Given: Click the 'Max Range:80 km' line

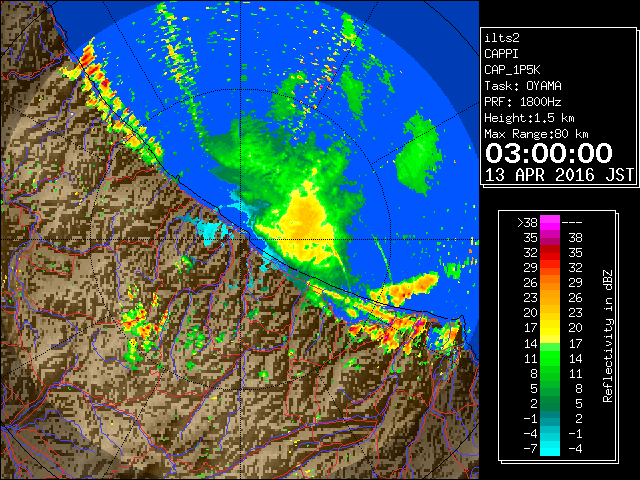Looking at the screenshot, I should [x=536, y=134].
